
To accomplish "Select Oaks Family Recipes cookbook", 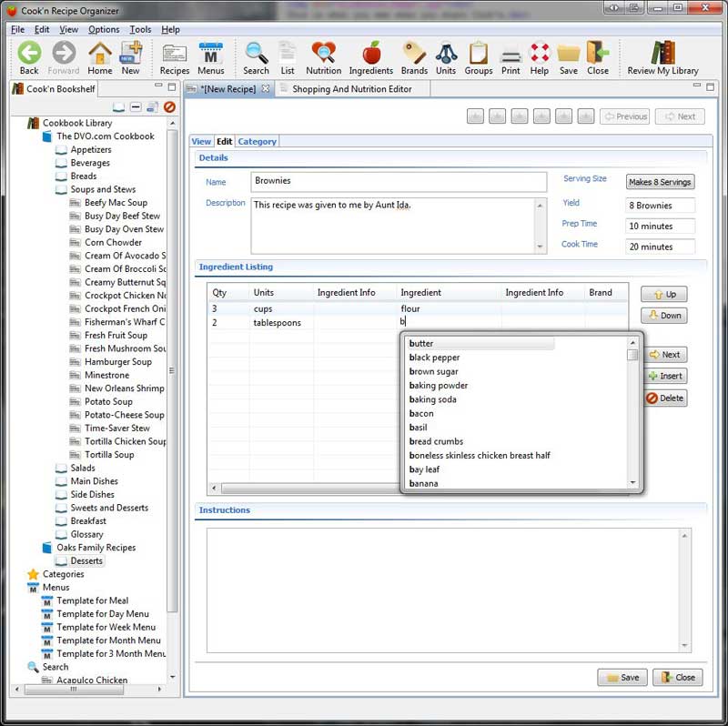I will (x=96, y=548).
